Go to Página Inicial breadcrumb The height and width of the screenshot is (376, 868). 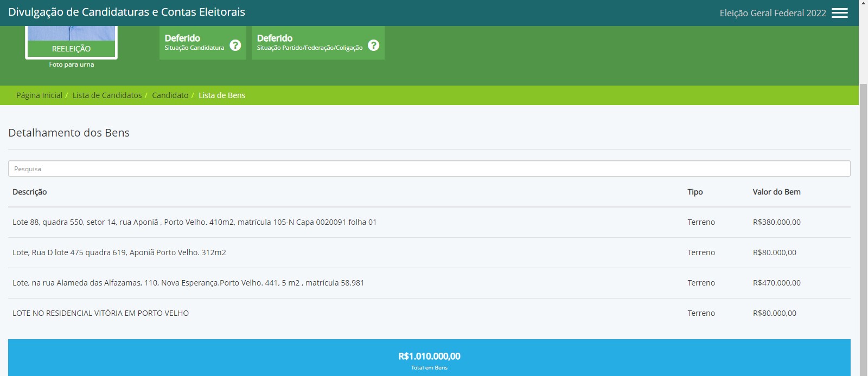[39, 95]
